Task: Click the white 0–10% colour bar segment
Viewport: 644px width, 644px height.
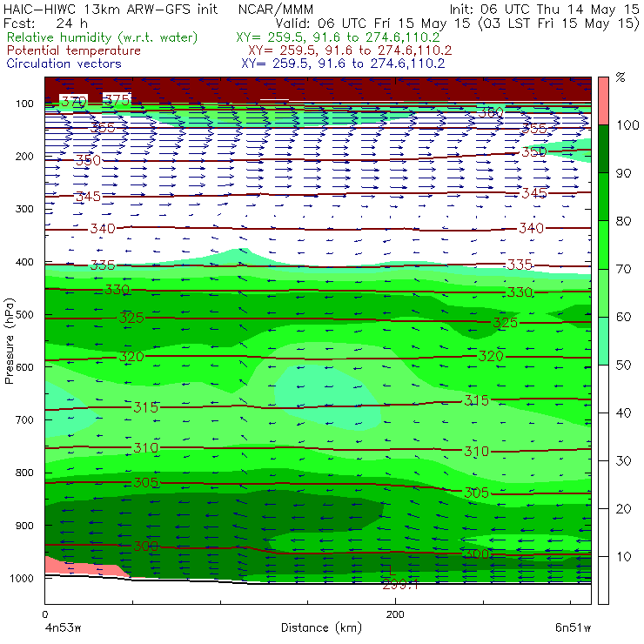Action: [x=603, y=580]
